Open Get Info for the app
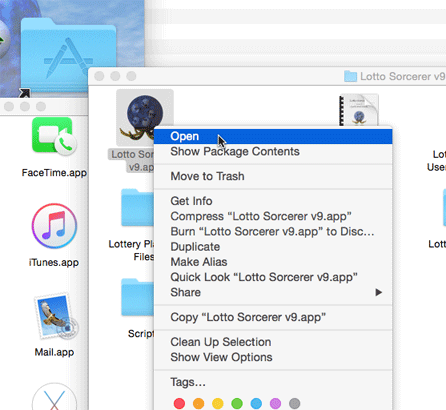This screenshot has width=446, height=410. [273, 201]
